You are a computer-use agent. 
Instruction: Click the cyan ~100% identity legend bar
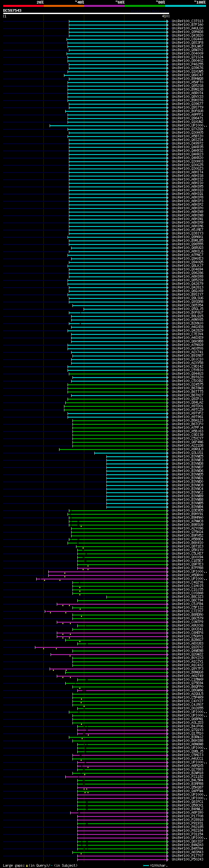tap(185, 6)
